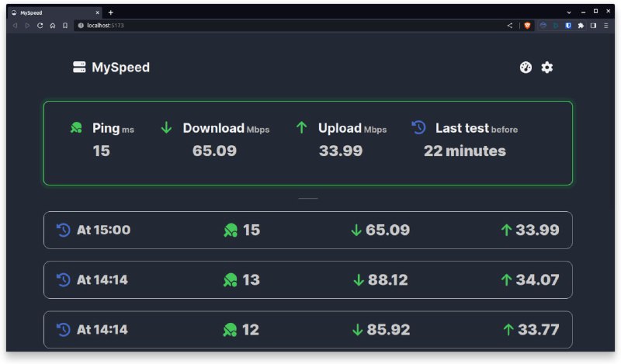The image size is (621, 364).
Task: Open the browser hamburger menu
Action: 606,26
